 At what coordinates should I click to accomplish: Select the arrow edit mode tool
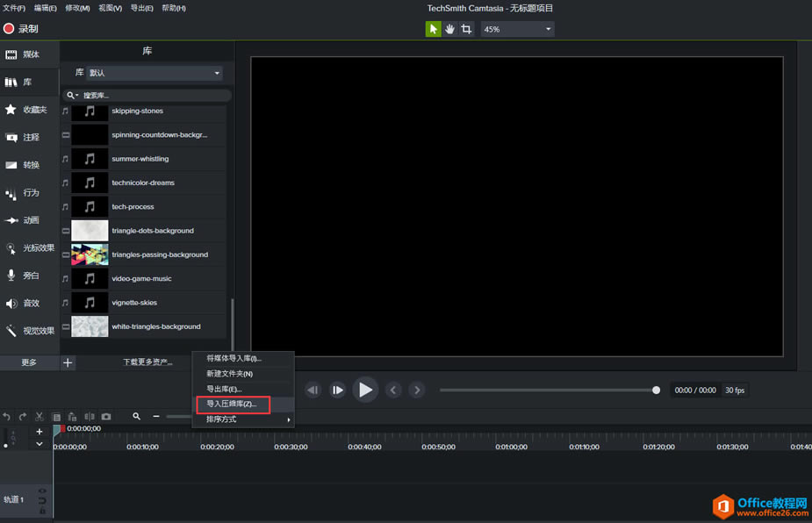pos(433,29)
